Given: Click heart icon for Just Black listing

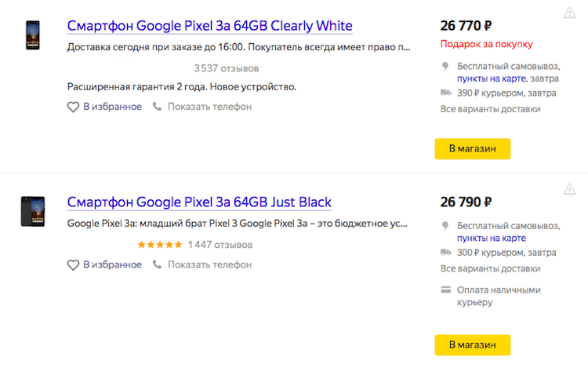Looking at the screenshot, I should click(x=73, y=264).
